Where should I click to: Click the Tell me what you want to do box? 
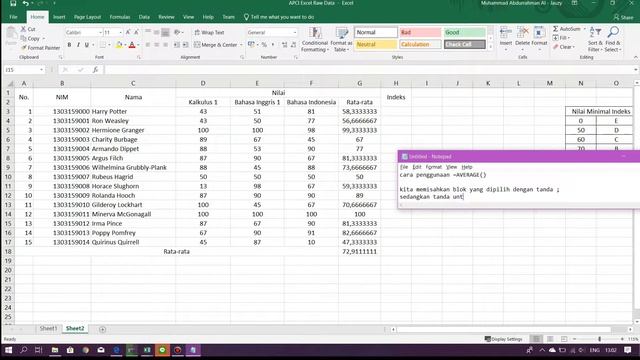279,17
